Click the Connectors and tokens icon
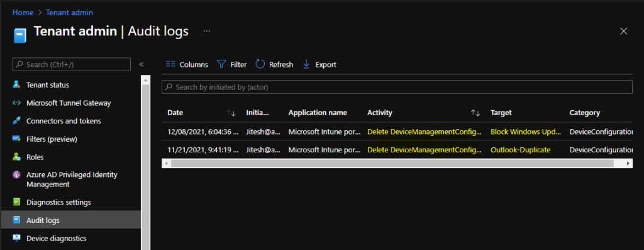This screenshot has width=644, height=250. pos(16,121)
